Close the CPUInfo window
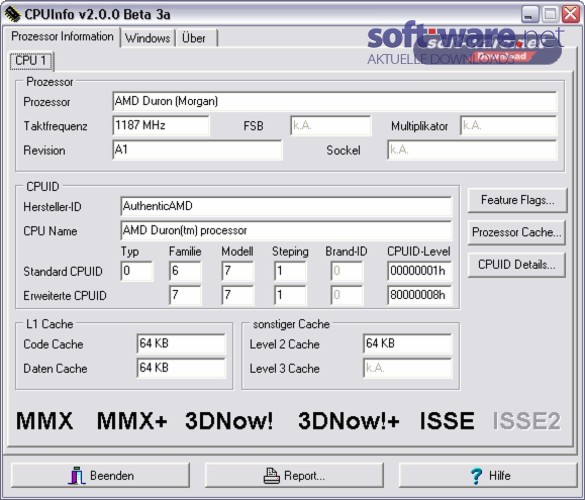 point(571,15)
